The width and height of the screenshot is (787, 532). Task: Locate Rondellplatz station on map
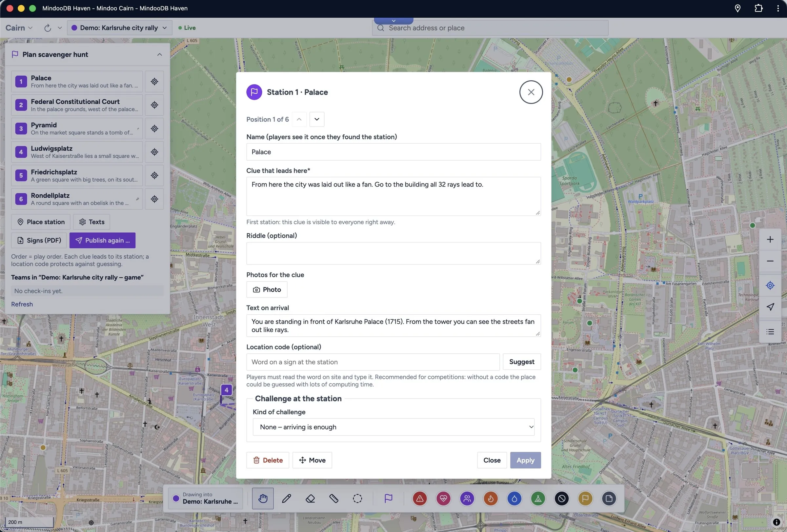[x=154, y=199]
